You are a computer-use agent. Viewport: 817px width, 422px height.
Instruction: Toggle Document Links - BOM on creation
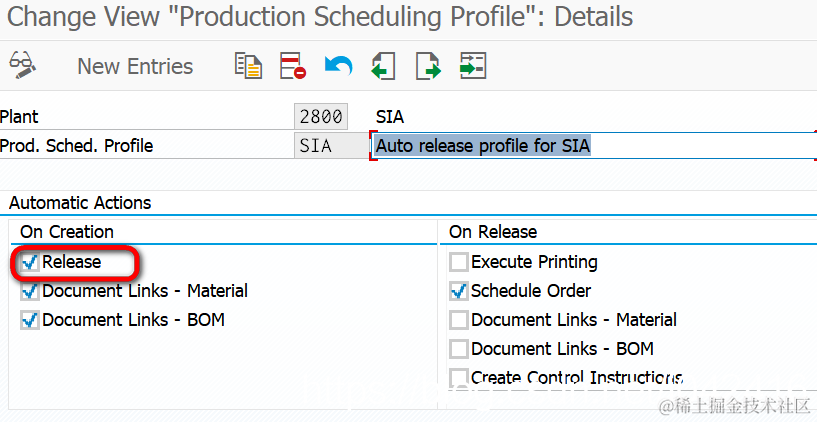tap(30, 320)
